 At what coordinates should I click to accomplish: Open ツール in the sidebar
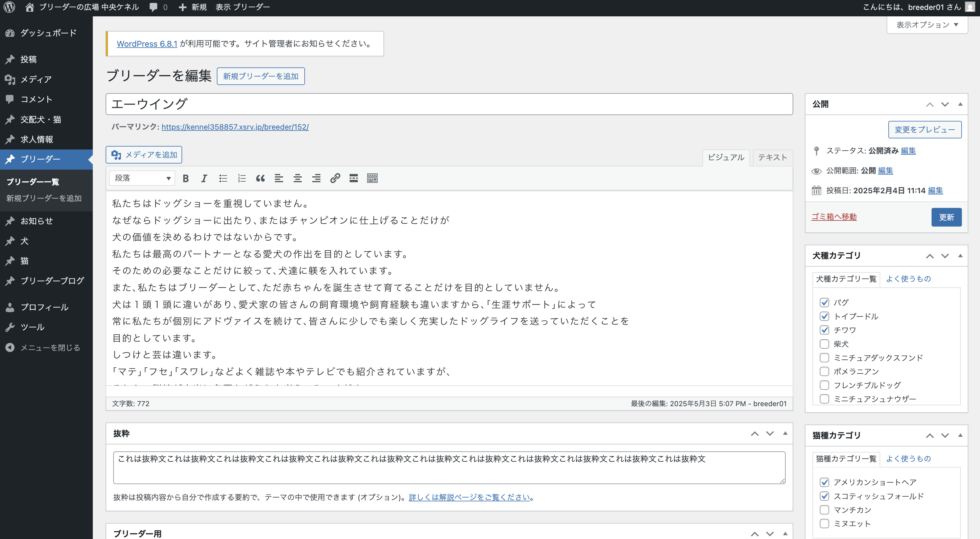pyautogui.click(x=46, y=327)
